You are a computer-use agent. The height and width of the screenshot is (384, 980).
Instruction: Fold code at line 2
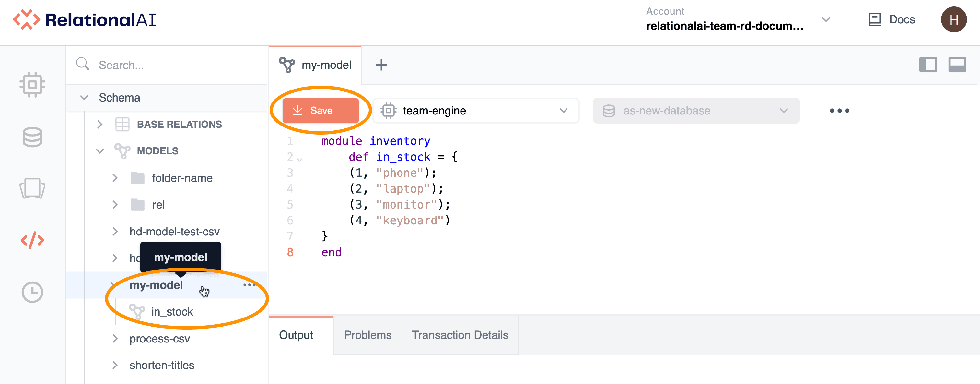tap(300, 160)
